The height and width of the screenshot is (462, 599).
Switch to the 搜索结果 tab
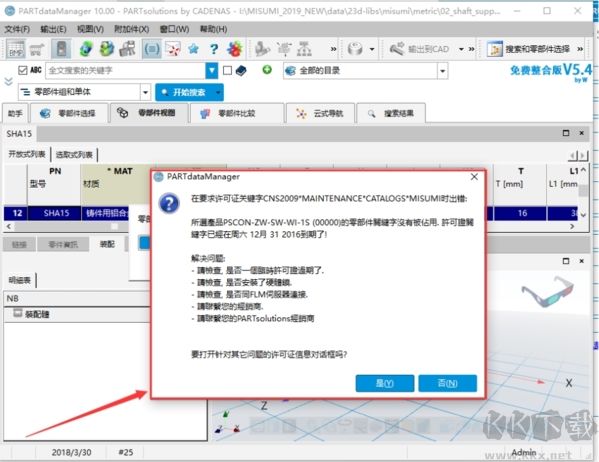coord(391,113)
